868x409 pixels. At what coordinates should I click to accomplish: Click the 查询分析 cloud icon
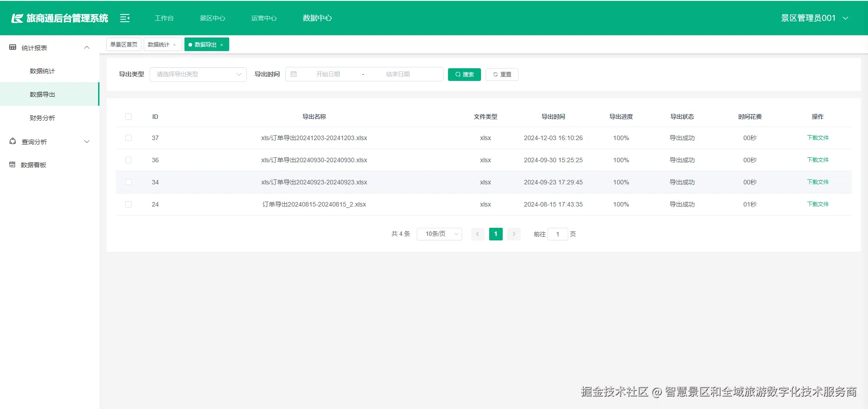point(12,141)
